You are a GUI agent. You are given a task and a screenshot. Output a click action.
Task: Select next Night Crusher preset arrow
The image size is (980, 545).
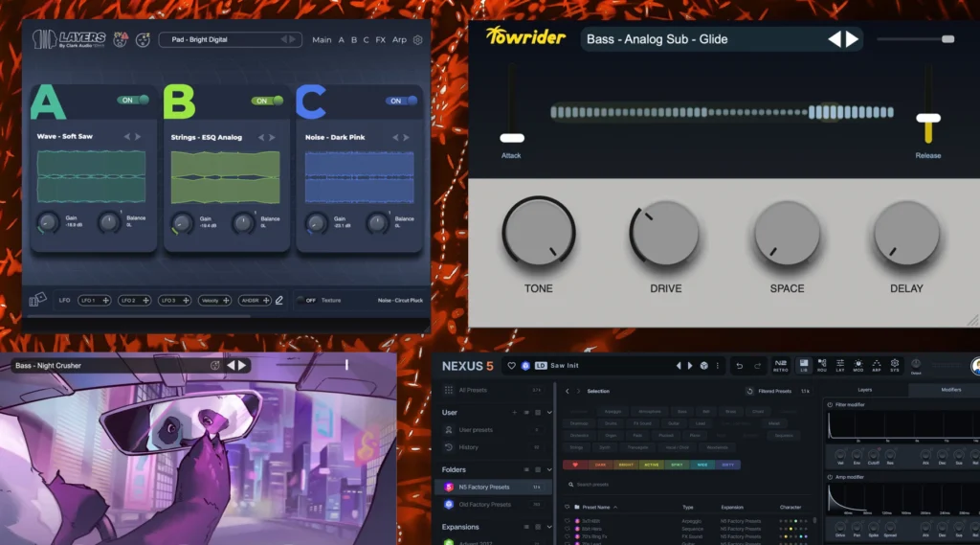[242, 366]
